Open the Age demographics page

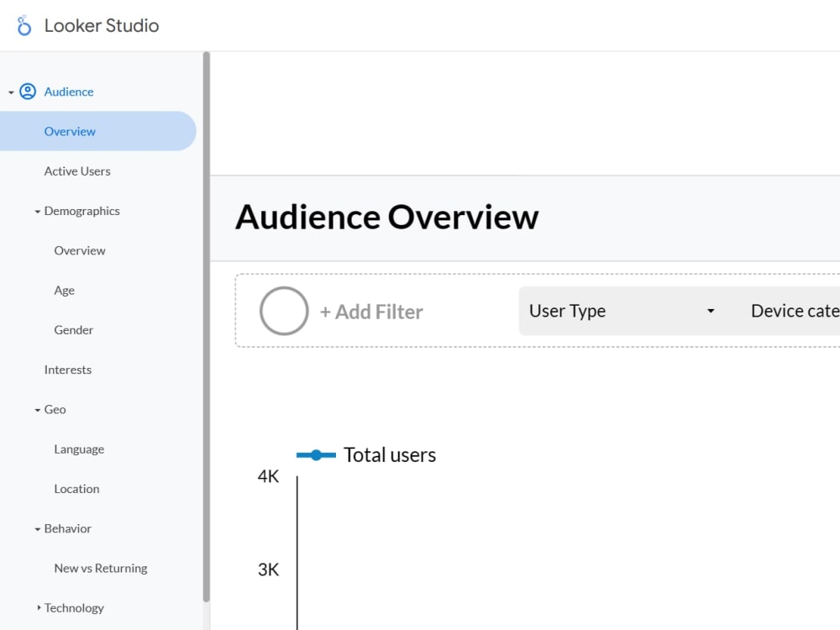(64, 290)
